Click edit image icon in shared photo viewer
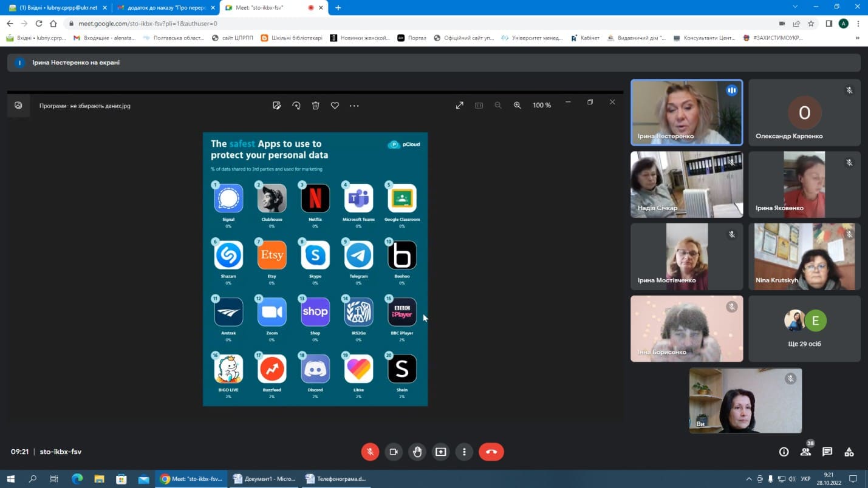Screen dimensions: 868x488 click(x=277, y=106)
